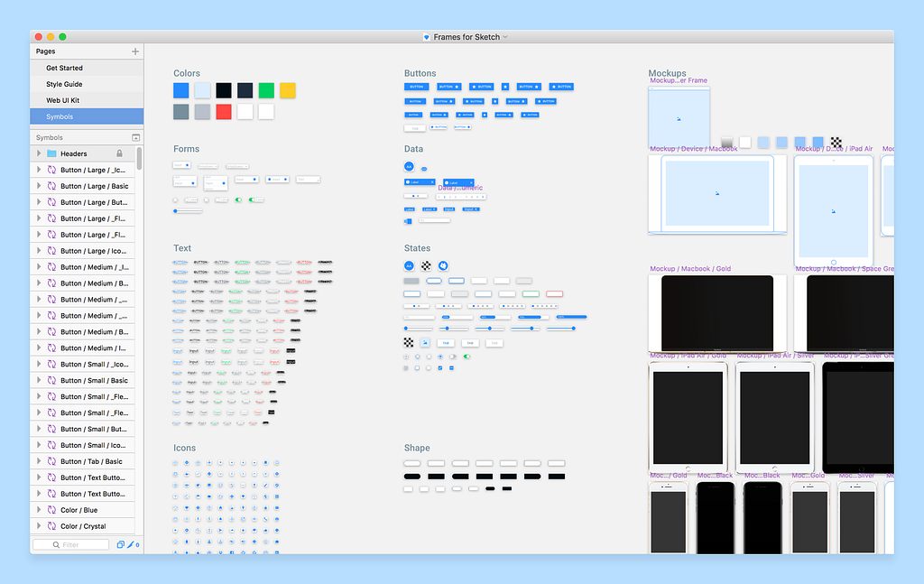Select the gold Macbook mockup thumbnail

click(x=717, y=313)
